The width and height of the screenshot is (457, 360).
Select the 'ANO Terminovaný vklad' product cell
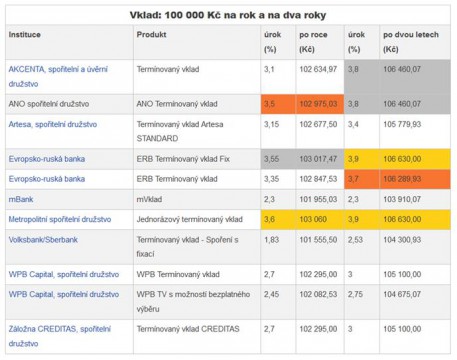[x=197, y=104]
